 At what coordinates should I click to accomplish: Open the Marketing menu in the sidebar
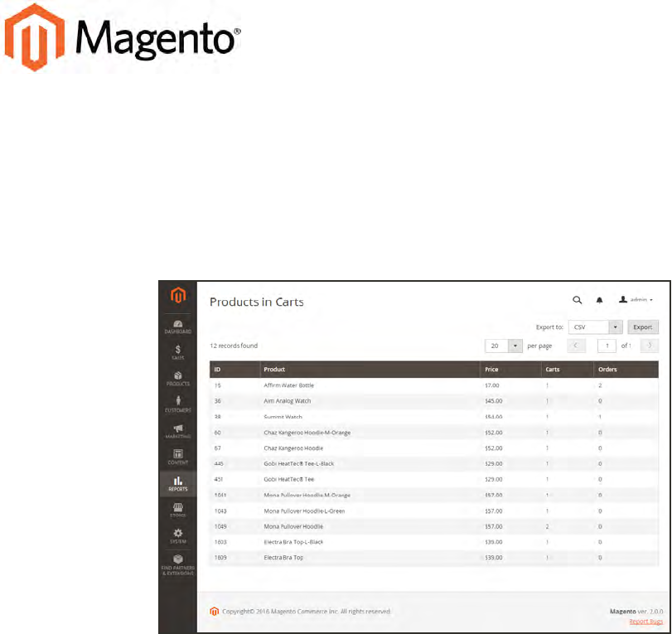coord(178,431)
